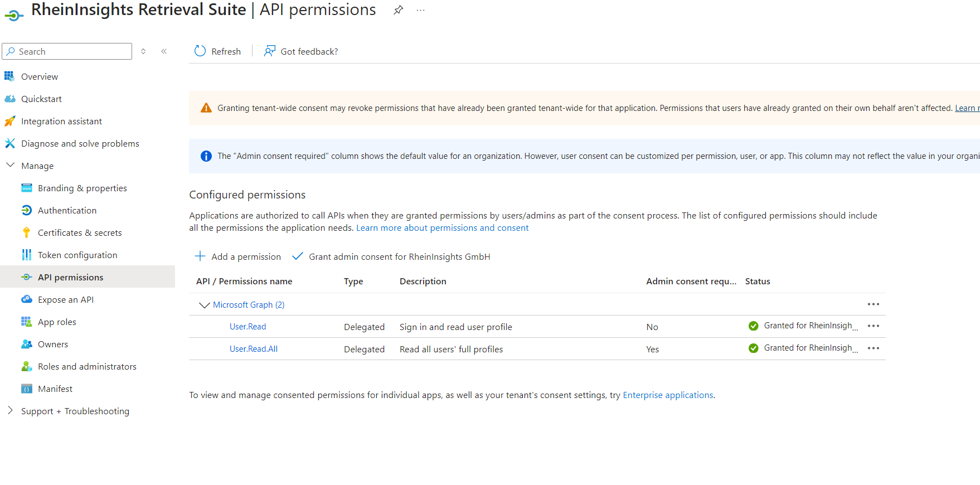Click the Overview grid icon
This screenshot has height=485, width=980.
[x=9, y=76]
